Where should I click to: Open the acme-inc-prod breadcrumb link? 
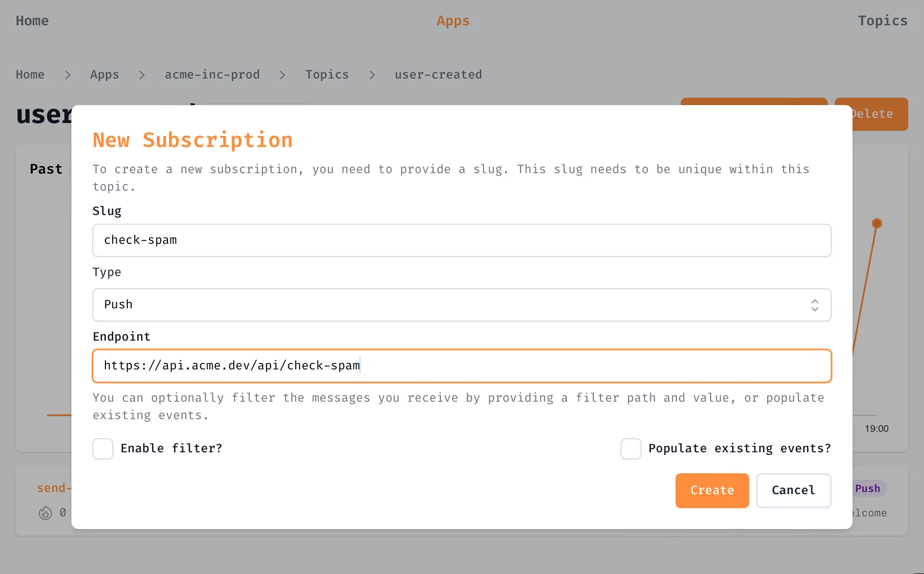click(x=212, y=75)
